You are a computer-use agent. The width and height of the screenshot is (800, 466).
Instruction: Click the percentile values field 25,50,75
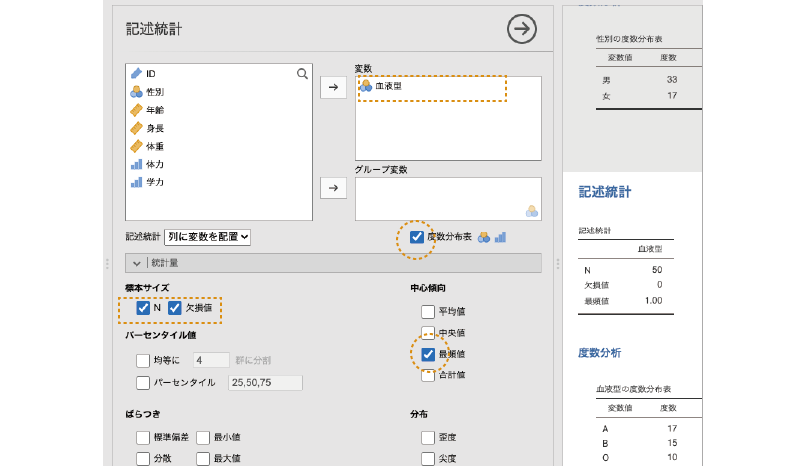(x=265, y=382)
